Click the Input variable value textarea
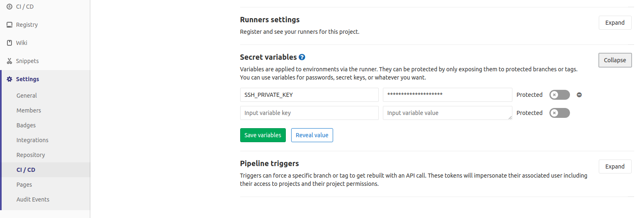This screenshot has width=644, height=218. 447,113
